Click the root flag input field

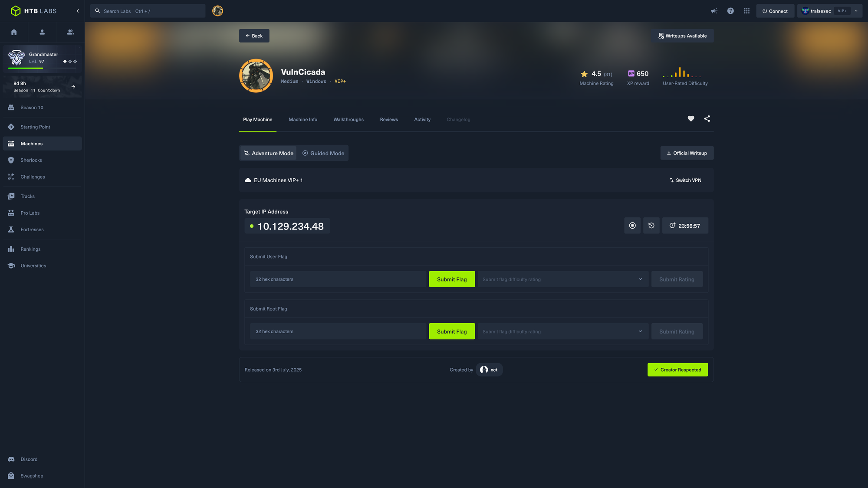click(338, 331)
